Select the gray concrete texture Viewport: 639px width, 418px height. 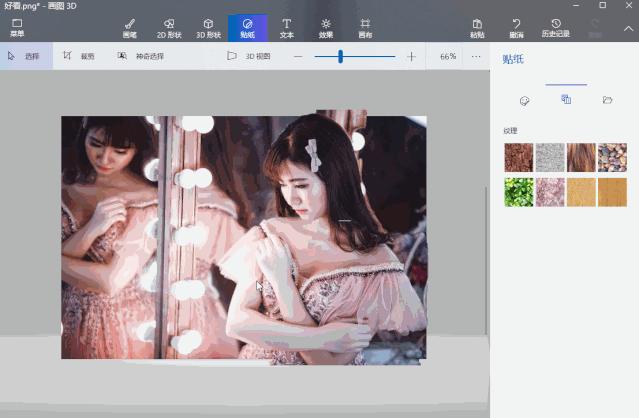coord(550,157)
